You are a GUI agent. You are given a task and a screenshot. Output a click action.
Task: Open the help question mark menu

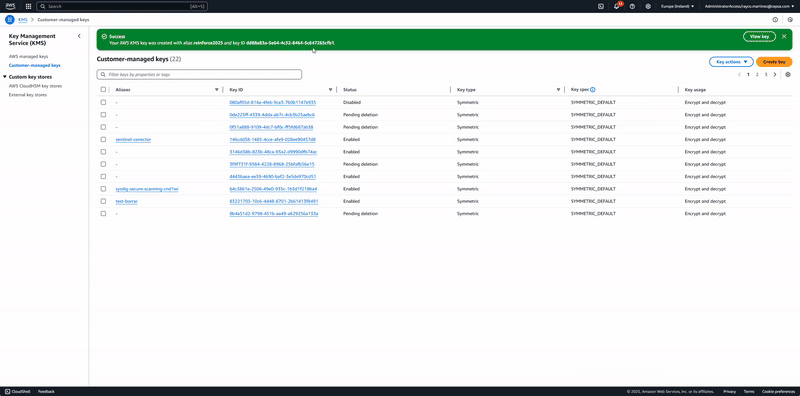click(x=632, y=7)
